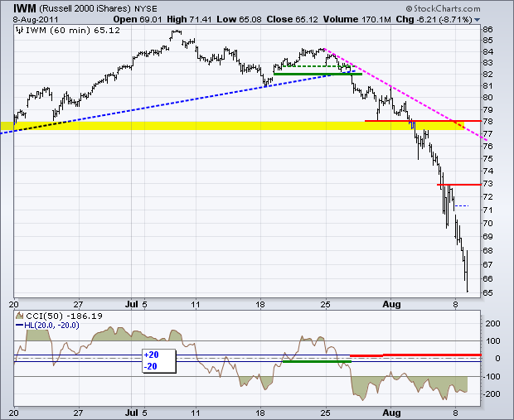Click the 'IWM (60 min) 65.12' legend text
The width and height of the screenshot is (514, 420).
(x=73, y=31)
